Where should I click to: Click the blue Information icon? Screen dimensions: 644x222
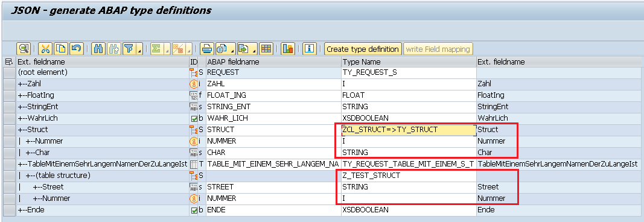(309, 49)
